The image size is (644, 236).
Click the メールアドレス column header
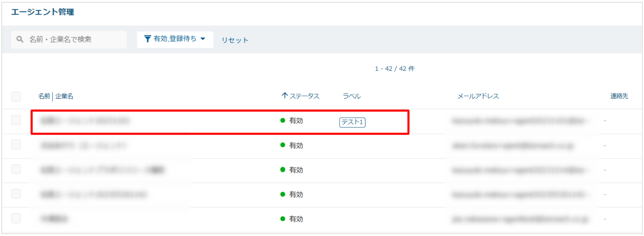[x=478, y=96]
